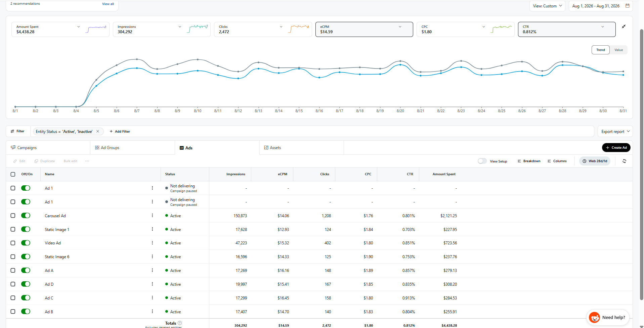Click Add Filter plus button
The image size is (644, 328).
click(x=120, y=131)
